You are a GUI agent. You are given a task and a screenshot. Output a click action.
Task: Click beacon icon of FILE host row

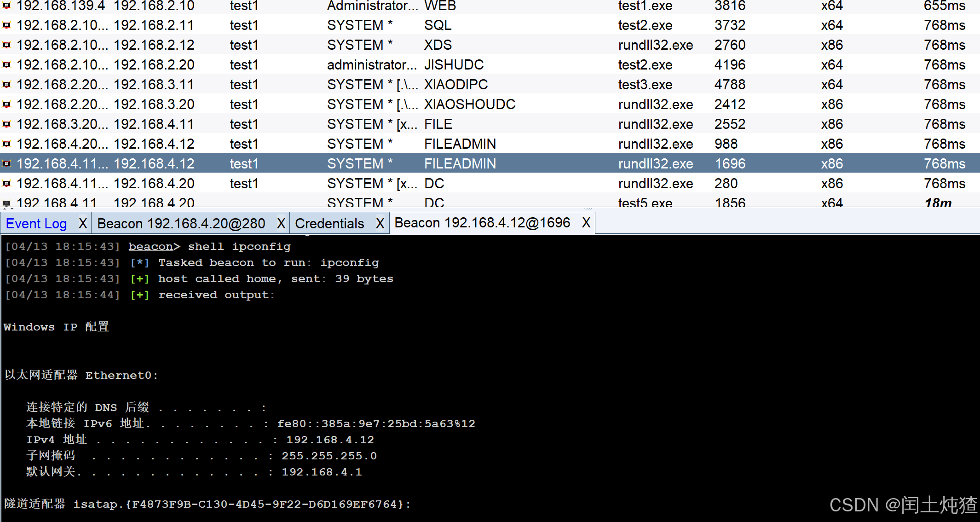[x=6, y=124]
